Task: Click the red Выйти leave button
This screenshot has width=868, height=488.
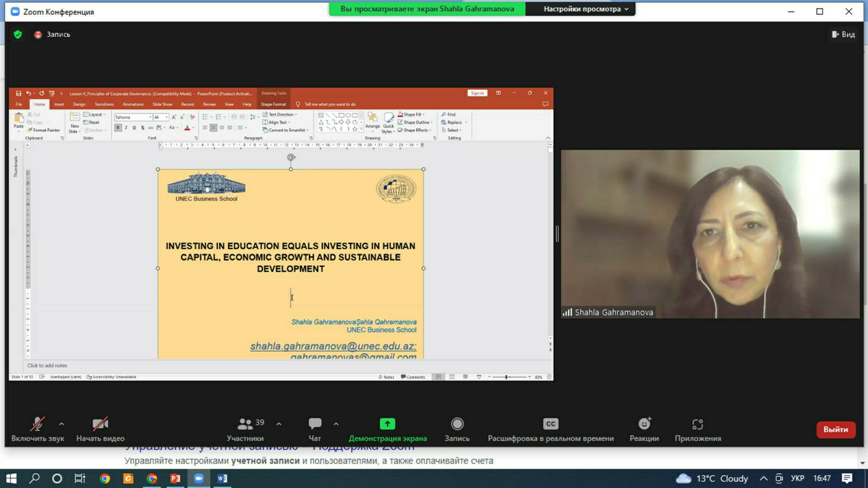Action: coord(835,429)
